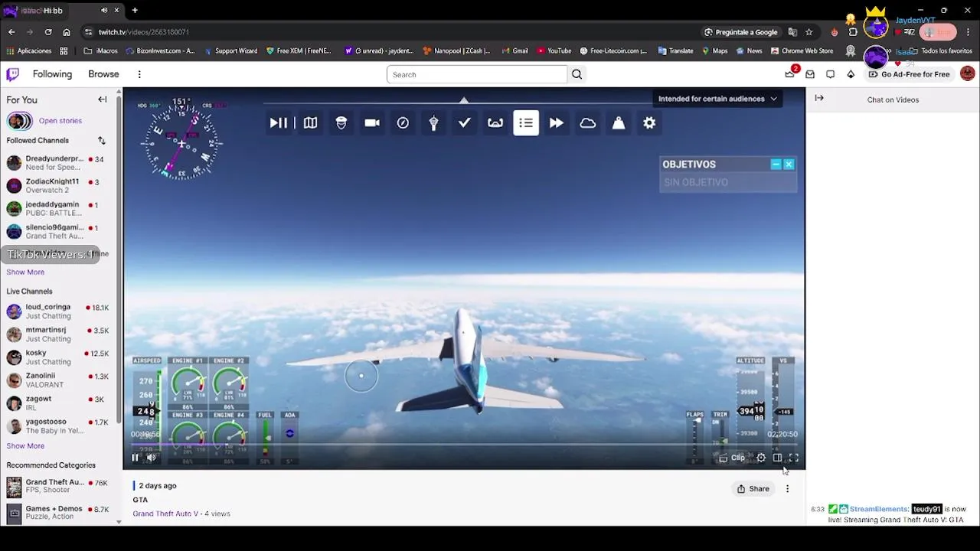
Task: Toggle fullscreen video mode
Action: pos(794,458)
